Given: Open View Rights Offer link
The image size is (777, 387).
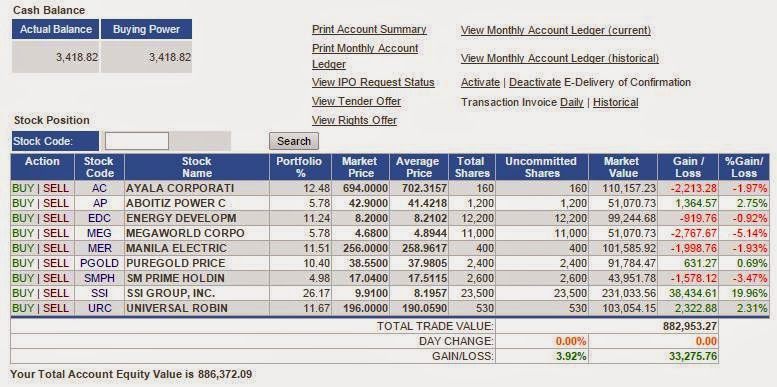Looking at the screenshot, I should pyautogui.click(x=354, y=120).
